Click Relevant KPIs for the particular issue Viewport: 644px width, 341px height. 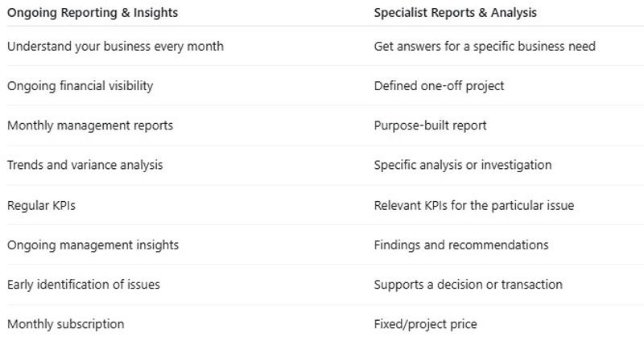click(x=474, y=205)
